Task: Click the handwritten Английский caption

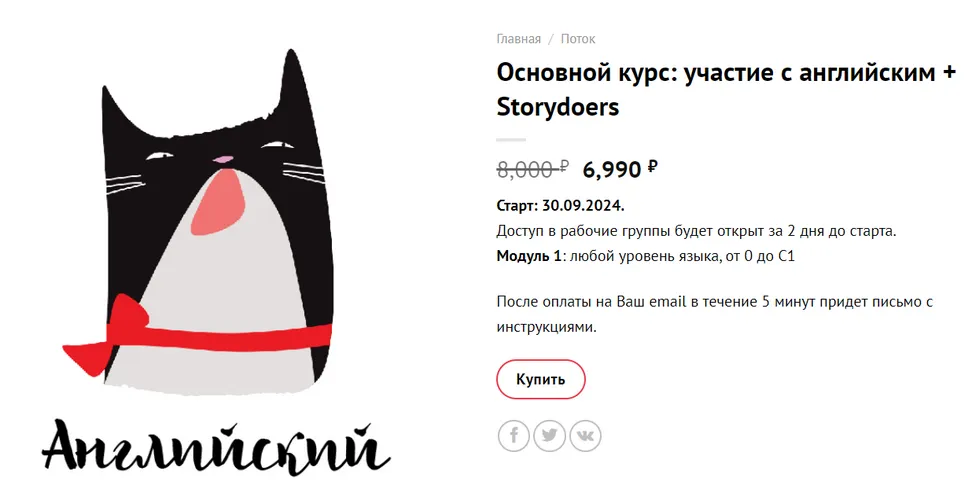Action: pyautogui.click(x=215, y=448)
